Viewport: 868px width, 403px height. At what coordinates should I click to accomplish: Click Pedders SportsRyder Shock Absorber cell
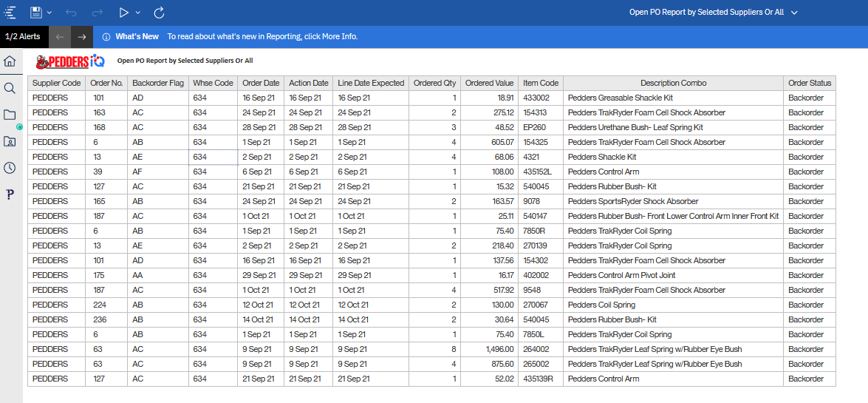(674, 201)
